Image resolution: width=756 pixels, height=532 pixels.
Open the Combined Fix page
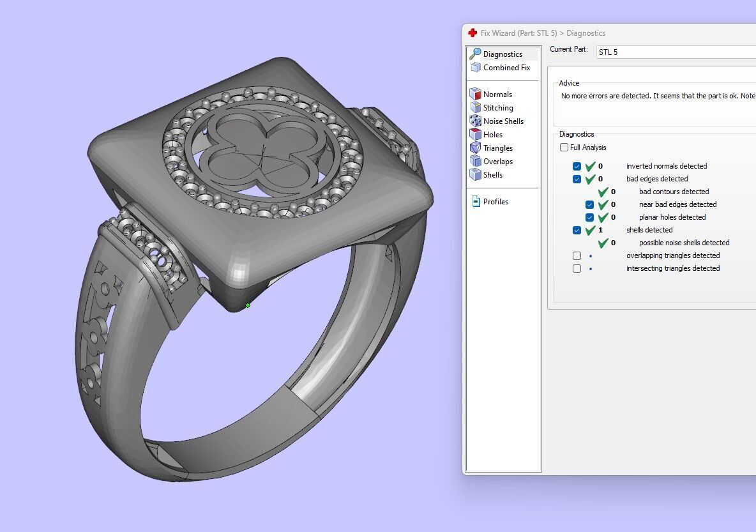(507, 68)
